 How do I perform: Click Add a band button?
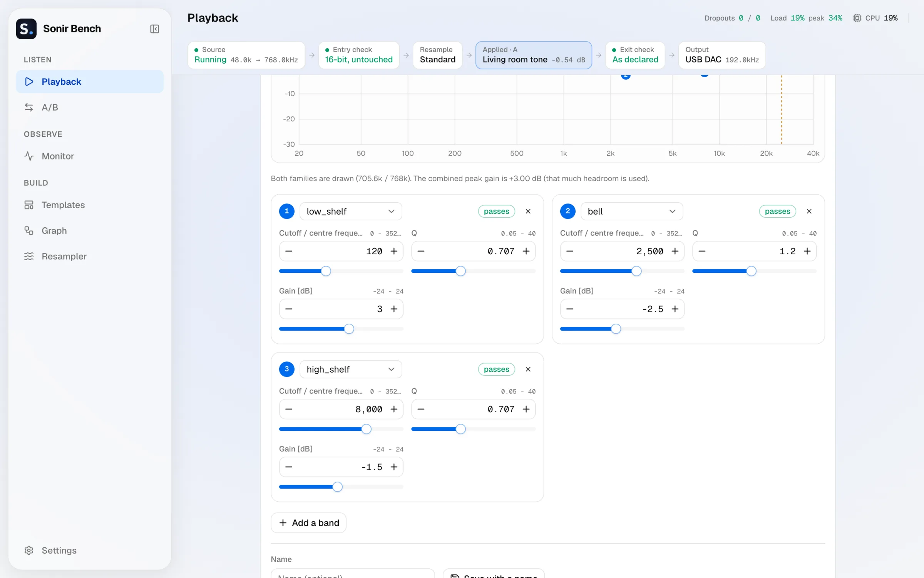308,523
